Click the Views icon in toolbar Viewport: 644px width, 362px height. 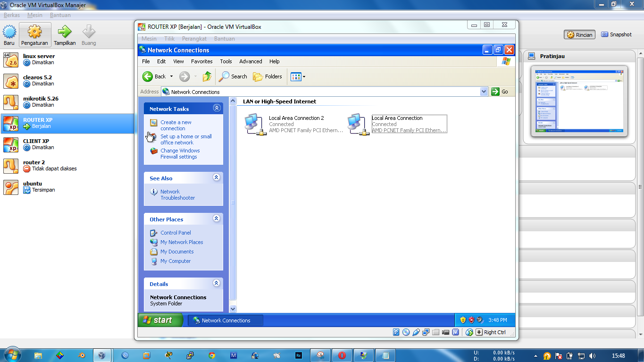coord(296,76)
